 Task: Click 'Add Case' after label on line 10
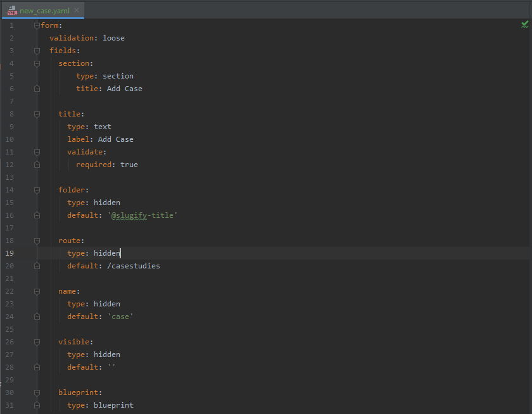coord(116,139)
